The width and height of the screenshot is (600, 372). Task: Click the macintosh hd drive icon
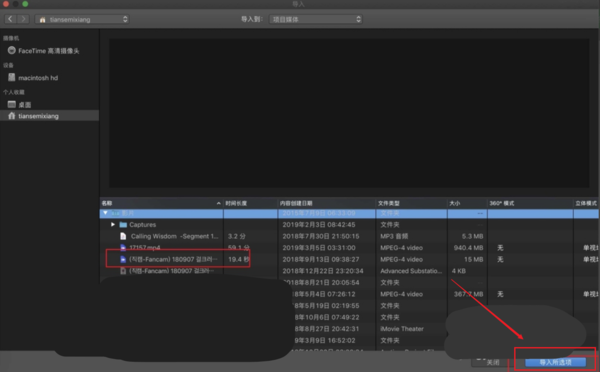pos(11,77)
